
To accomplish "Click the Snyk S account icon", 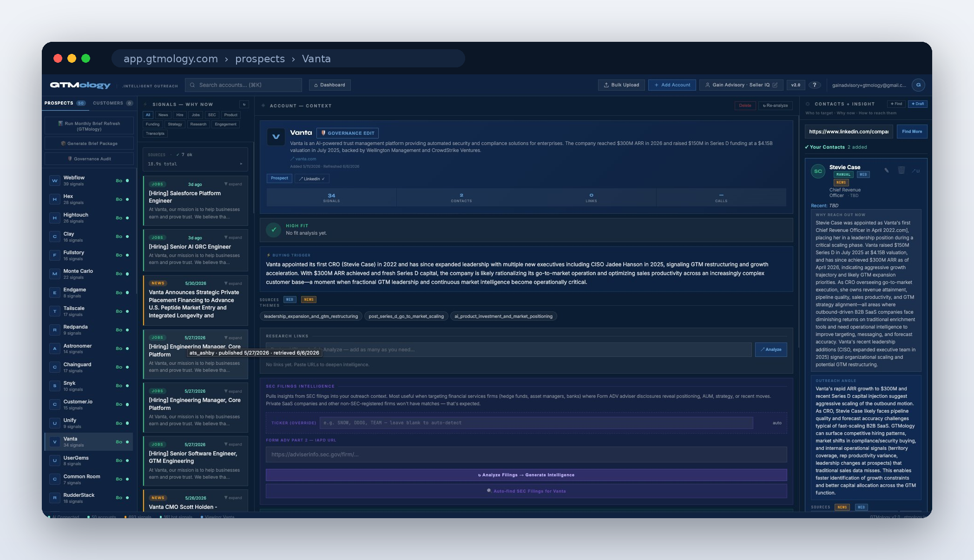I will 55,386.
